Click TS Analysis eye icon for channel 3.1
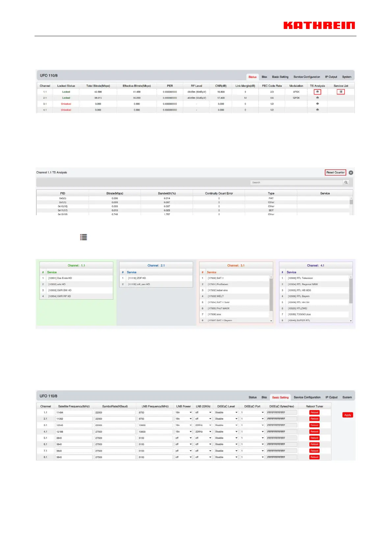This screenshot has width=392, height=554. [x=317, y=104]
